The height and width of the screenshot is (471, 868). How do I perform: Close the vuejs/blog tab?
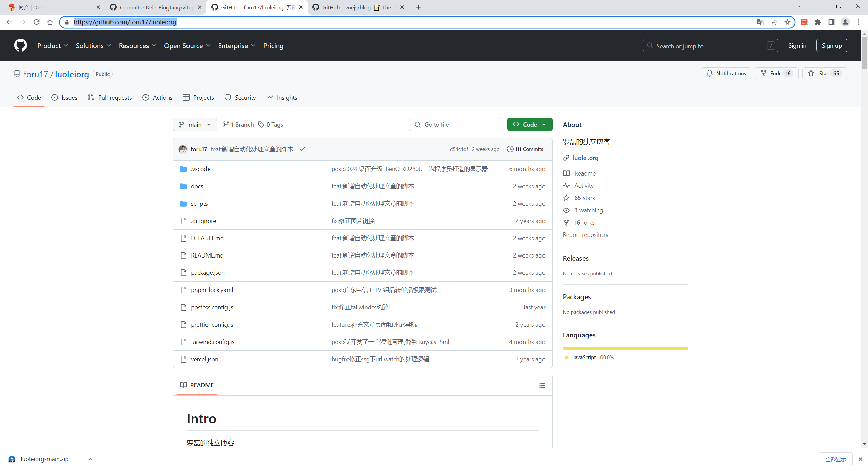[x=402, y=7]
